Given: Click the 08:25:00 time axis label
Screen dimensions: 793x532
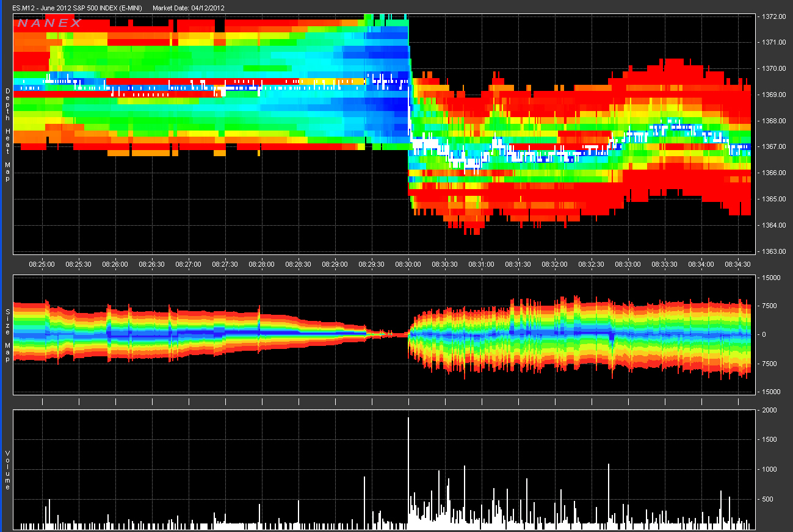Looking at the screenshot, I should [42, 264].
